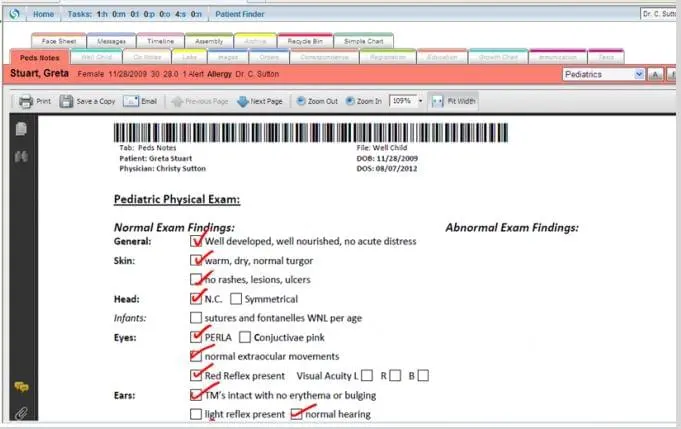Check the 'light reflex present' checkbox
681x429 pixels.
[196, 414]
